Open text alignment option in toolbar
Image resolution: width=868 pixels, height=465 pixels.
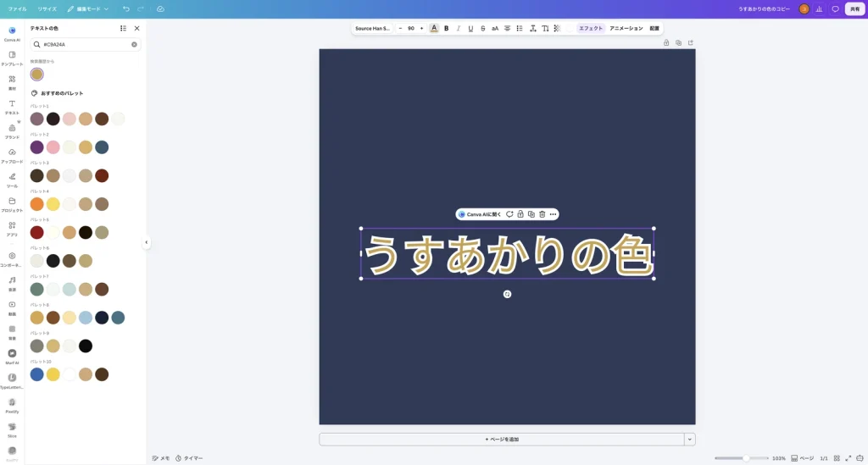point(507,28)
